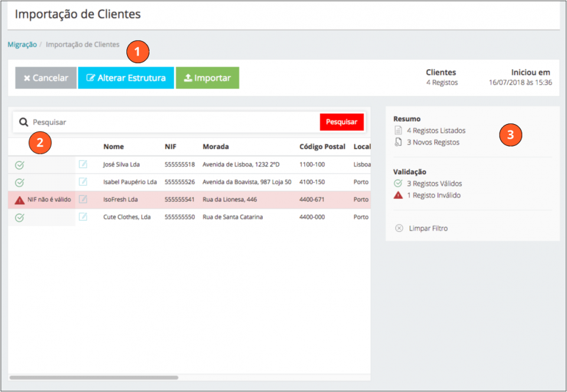Show 3 Novos Registos filter

[432, 142]
